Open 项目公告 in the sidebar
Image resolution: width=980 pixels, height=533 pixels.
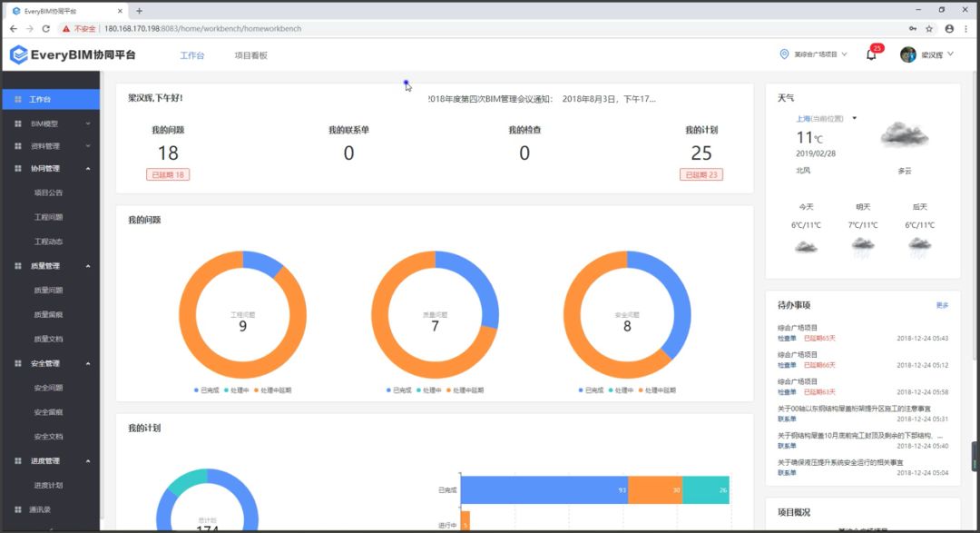click(49, 192)
